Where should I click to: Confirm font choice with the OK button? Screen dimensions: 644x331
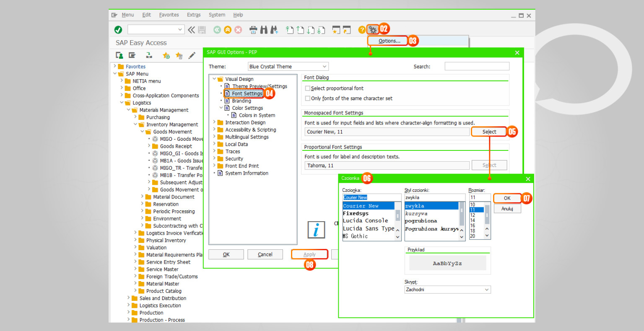[507, 198]
